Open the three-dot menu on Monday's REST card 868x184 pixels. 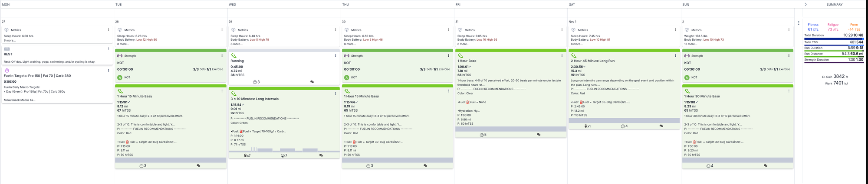click(108, 49)
